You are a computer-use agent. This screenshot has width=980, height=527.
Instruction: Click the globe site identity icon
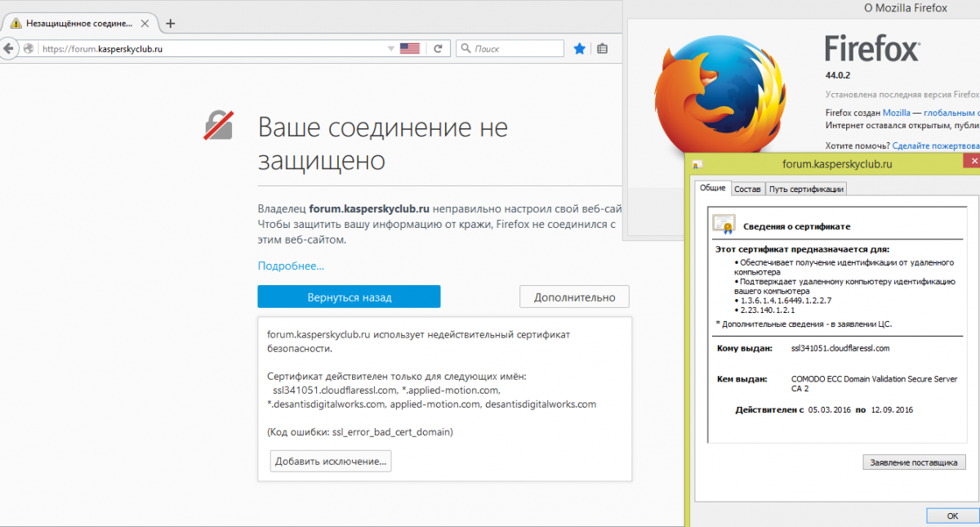pos(29,49)
